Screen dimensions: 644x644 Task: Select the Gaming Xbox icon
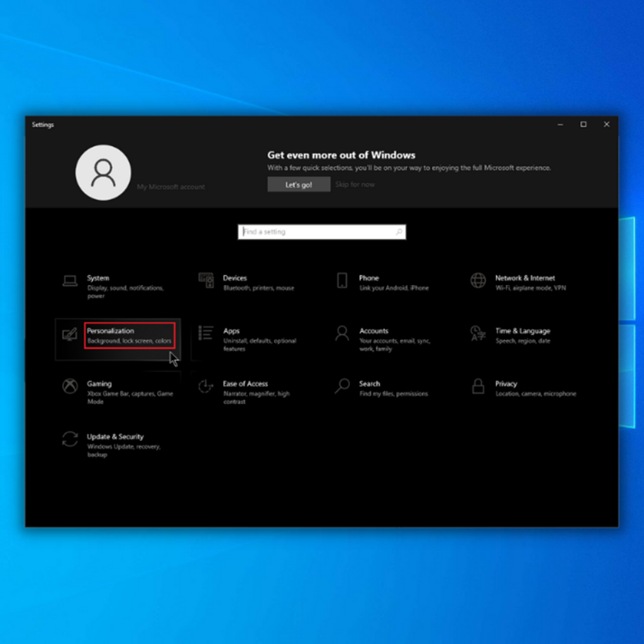coord(70,386)
